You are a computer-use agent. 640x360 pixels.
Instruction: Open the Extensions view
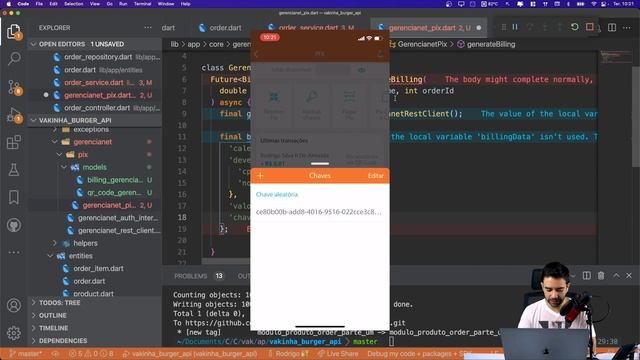coord(14,142)
